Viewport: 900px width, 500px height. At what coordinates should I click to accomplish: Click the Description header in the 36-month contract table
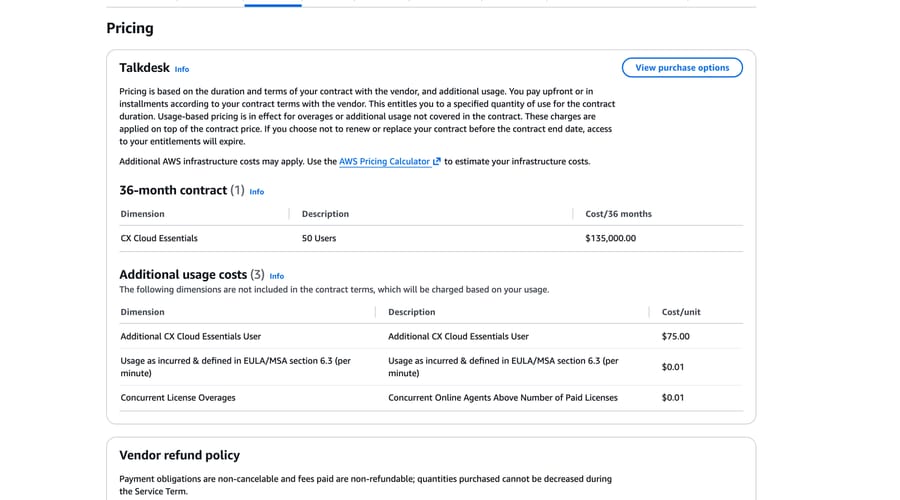click(x=325, y=214)
